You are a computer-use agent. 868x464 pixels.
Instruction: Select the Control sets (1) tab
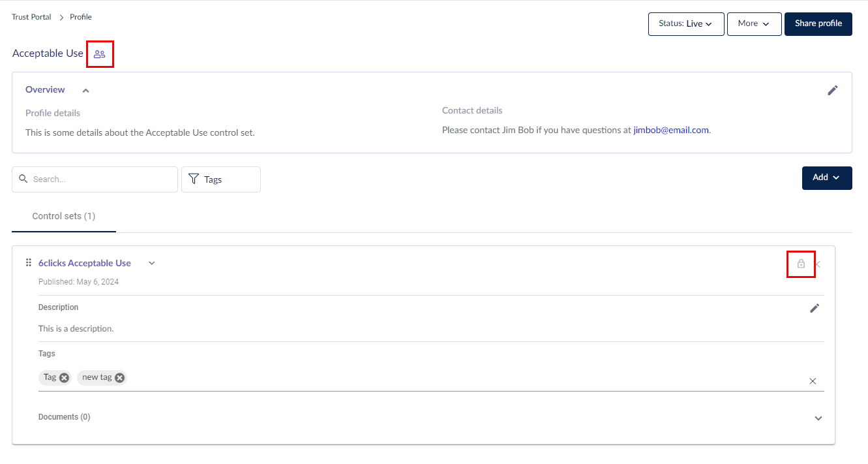coord(64,216)
